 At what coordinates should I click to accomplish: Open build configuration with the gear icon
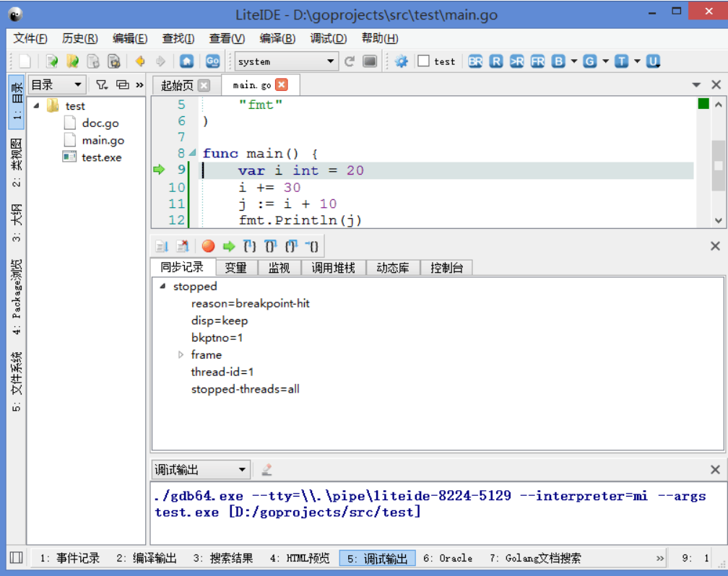point(402,61)
